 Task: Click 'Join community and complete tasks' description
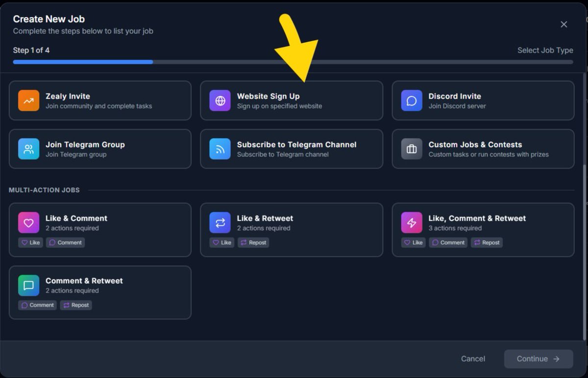[99, 106]
